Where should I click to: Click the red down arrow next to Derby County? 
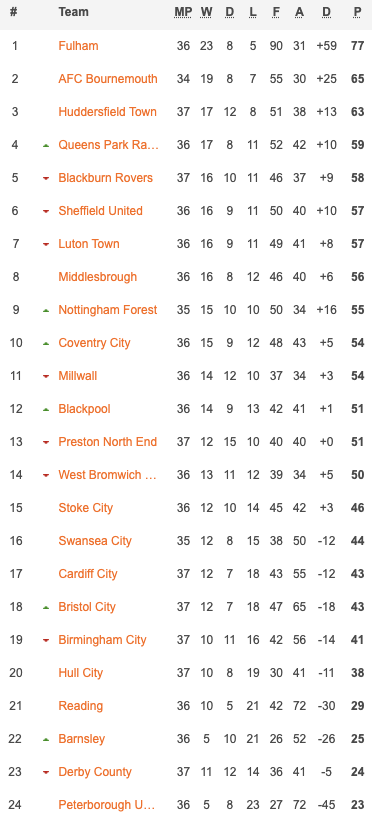(46, 772)
